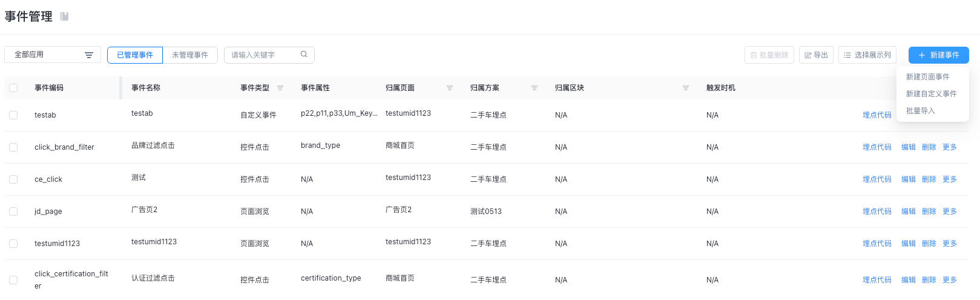
Task: Click the 新建事件 button
Action: coord(939,55)
